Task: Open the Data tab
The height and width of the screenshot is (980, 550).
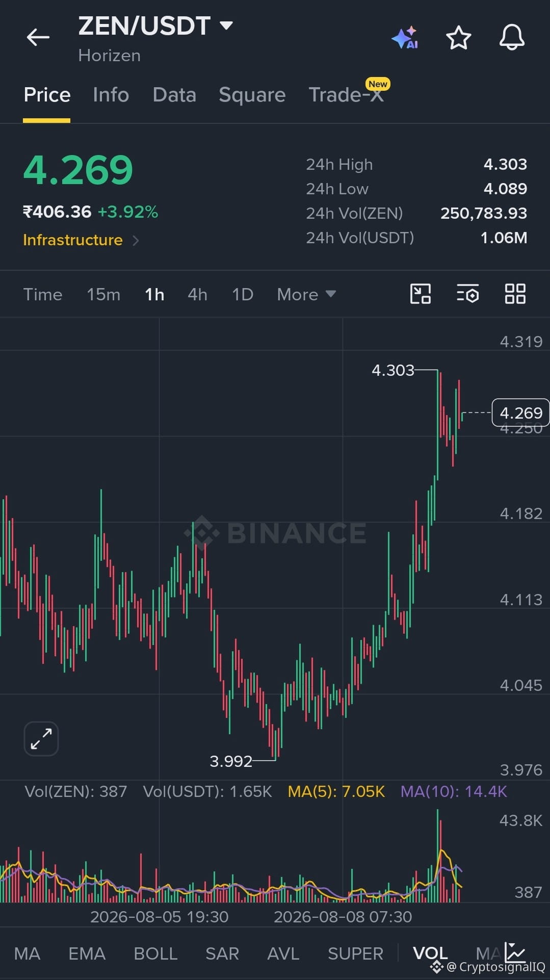Action: point(174,95)
